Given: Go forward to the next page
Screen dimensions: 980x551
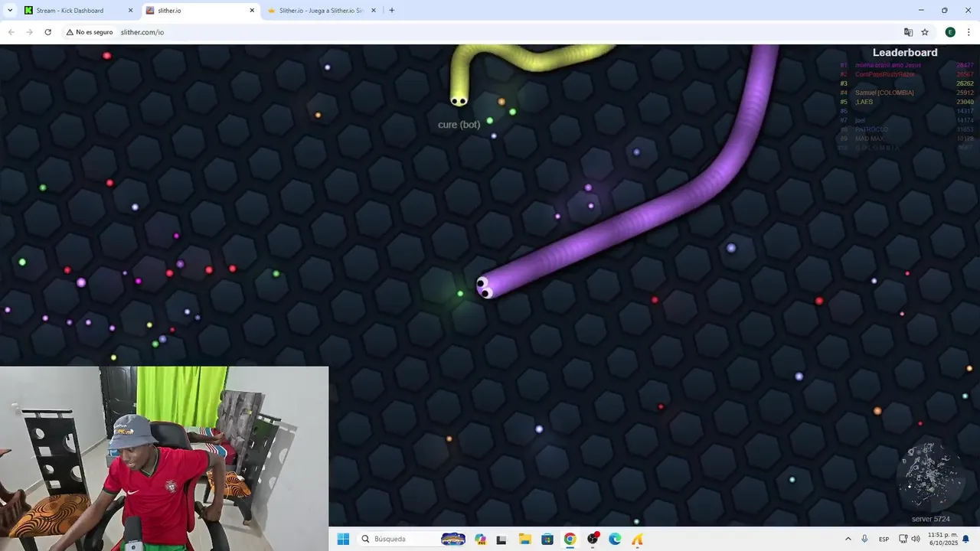Looking at the screenshot, I should coord(29,32).
